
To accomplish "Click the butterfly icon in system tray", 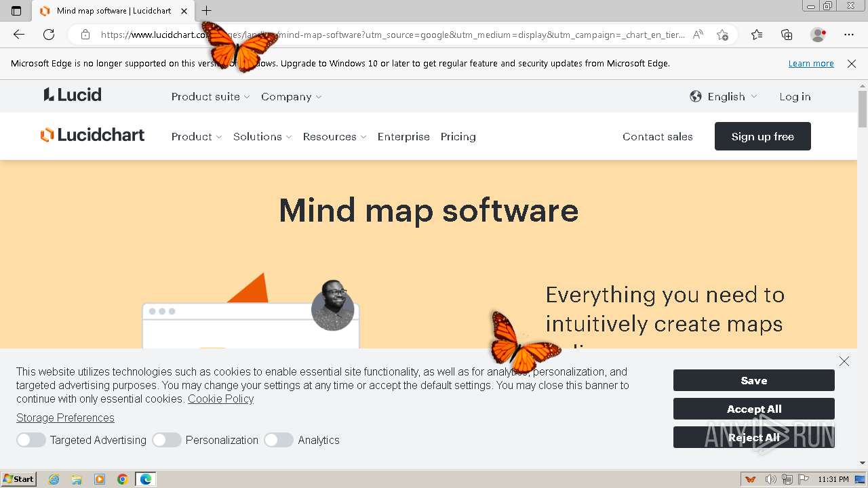I will 751,479.
